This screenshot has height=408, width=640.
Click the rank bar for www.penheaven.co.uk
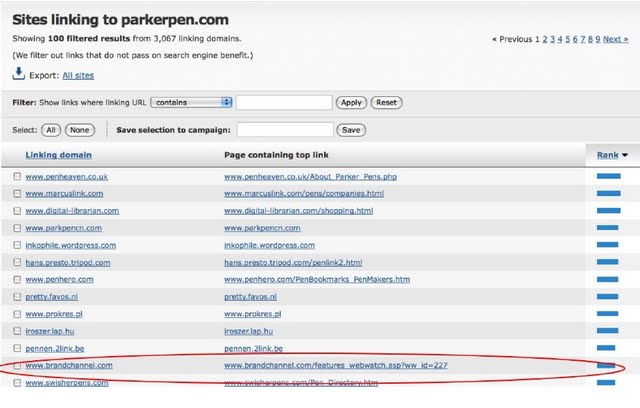[609, 176]
